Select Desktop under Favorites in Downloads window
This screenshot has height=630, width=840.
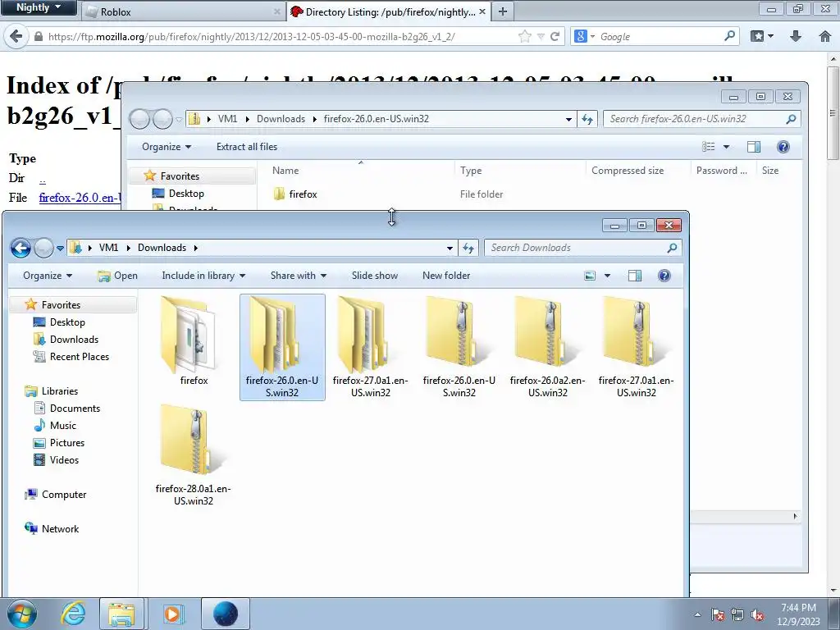click(67, 322)
